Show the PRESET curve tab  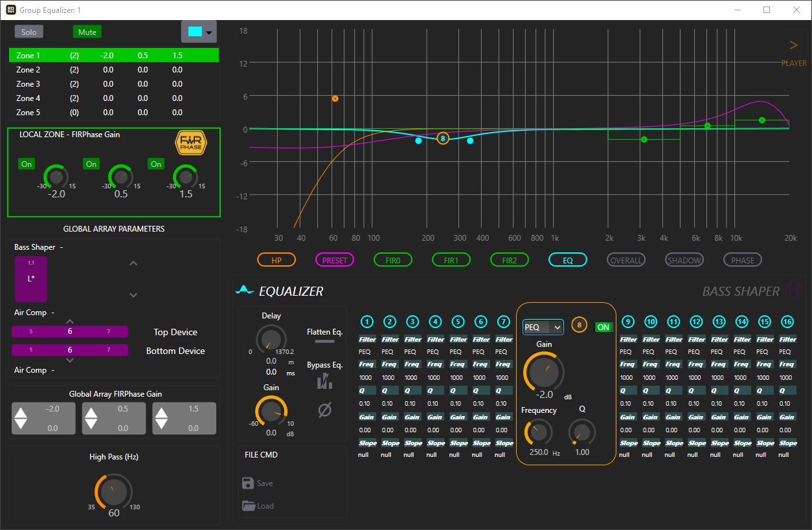pyautogui.click(x=335, y=260)
